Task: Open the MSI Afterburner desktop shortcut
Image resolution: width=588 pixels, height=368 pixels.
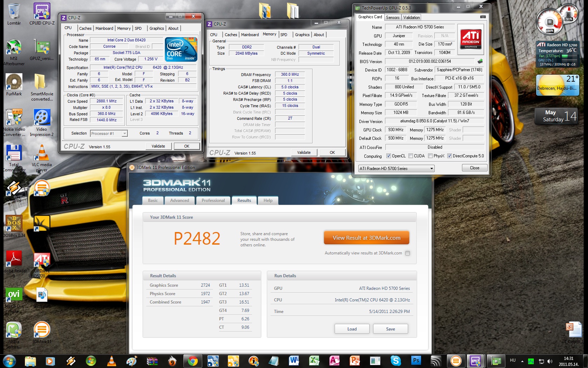Action: point(14,52)
